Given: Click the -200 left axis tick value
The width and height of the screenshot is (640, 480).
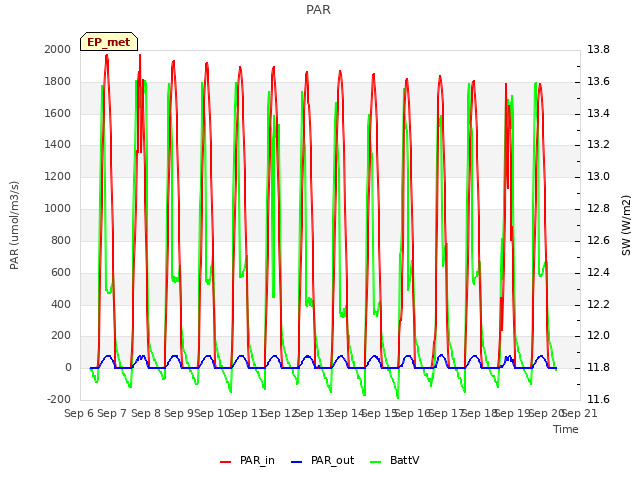Looking at the screenshot, I should point(59,399).
